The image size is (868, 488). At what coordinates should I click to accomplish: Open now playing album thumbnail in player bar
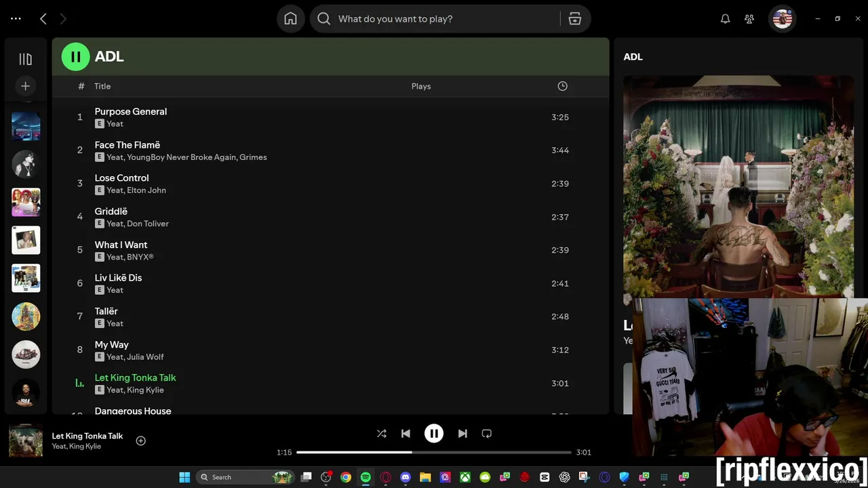26,441
